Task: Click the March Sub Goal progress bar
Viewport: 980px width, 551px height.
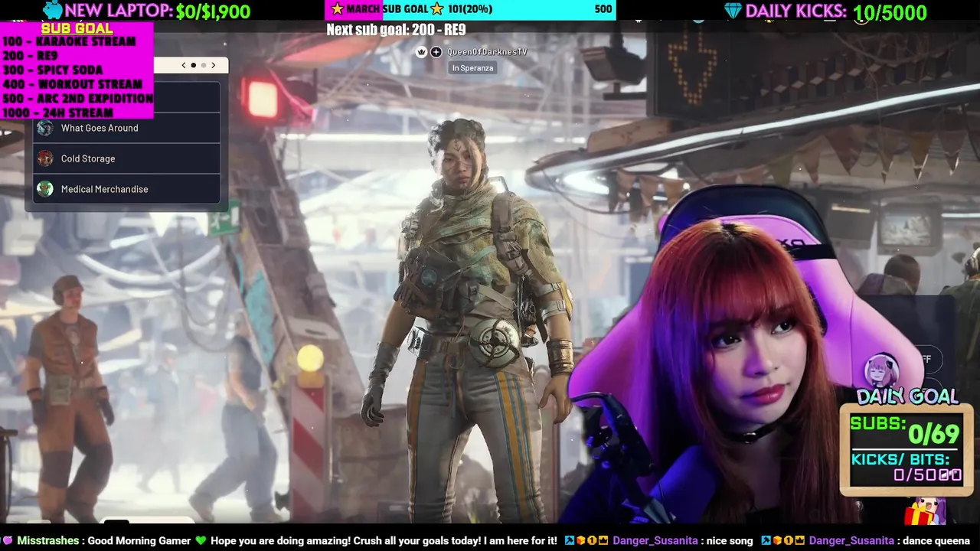Action: (x=471, y=9)
